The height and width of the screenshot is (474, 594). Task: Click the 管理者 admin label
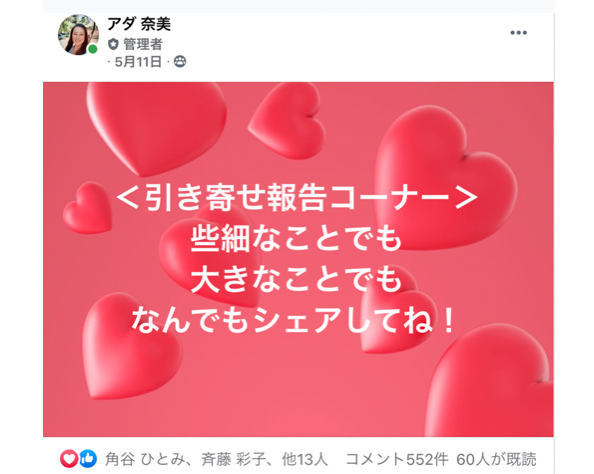coord(143,44)
